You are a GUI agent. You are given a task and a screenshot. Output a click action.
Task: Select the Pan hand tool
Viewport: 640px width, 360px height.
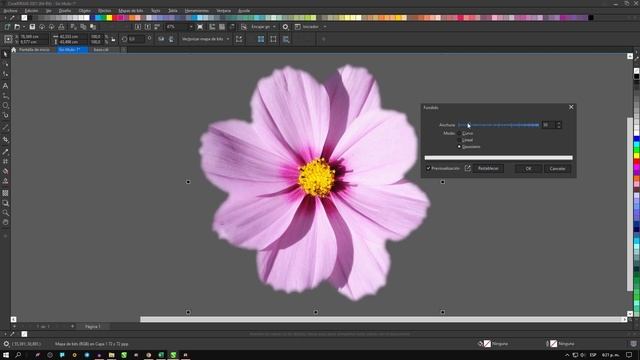[x=5, y=222]
